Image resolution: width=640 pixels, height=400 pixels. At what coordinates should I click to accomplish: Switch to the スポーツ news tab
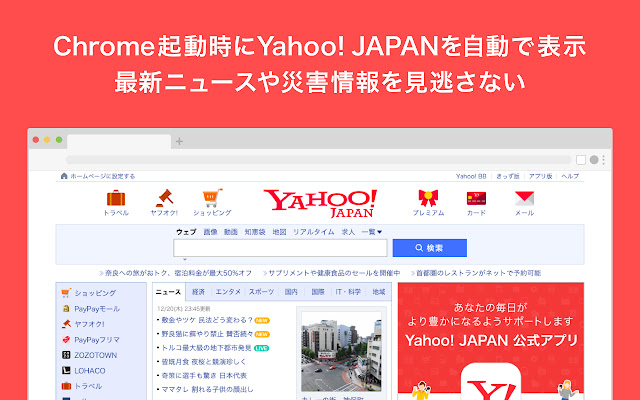point(261,292)
